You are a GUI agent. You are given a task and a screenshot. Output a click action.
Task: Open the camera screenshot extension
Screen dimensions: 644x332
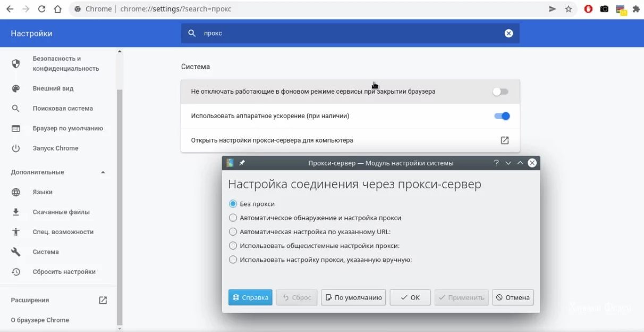pyautogui.click(x=604, y=9)
